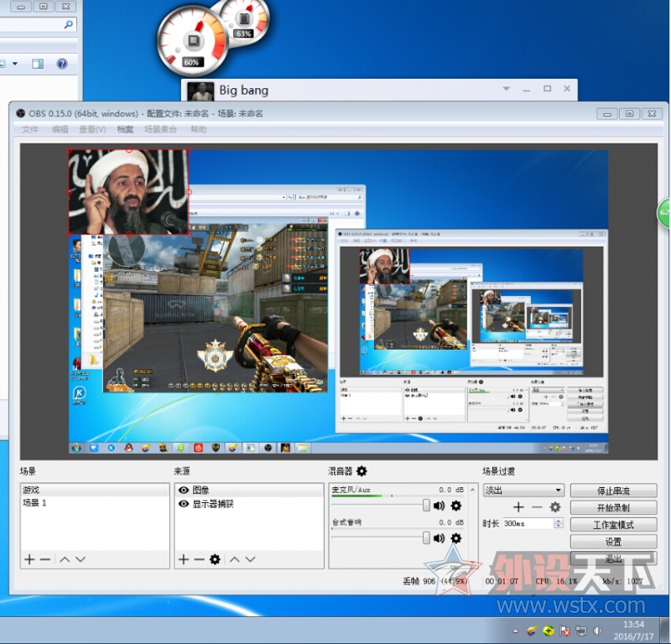The height and width of the screenshot is (644, 671).
Task: Toggle preview pane icon in left window
Action: point(38,64)
